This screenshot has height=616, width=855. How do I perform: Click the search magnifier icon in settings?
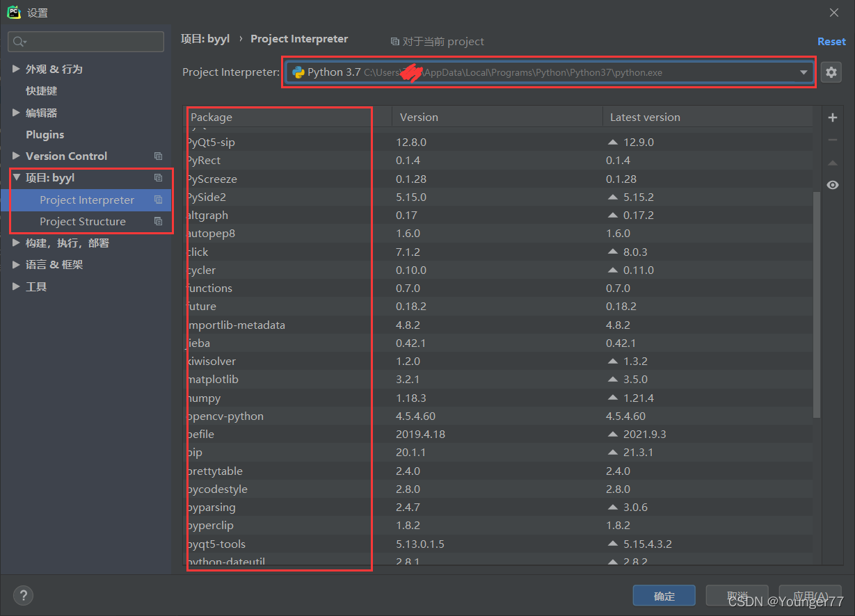tap(19, 42)
